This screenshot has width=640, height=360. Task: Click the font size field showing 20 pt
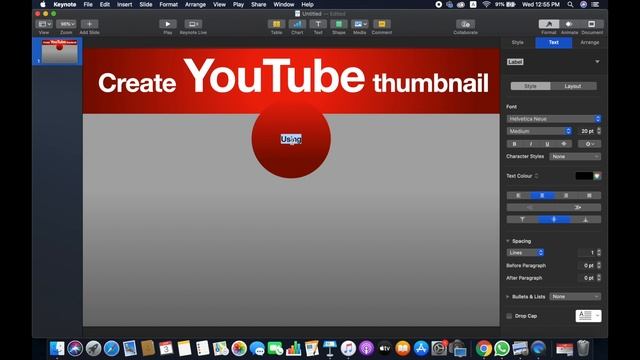587,131
